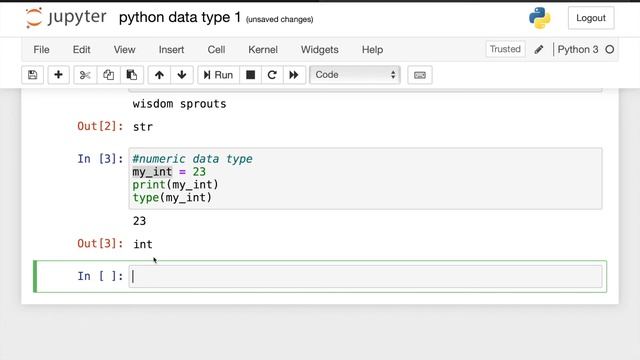Paste cells below icon
640x360 pixels.
pos(131,75)
